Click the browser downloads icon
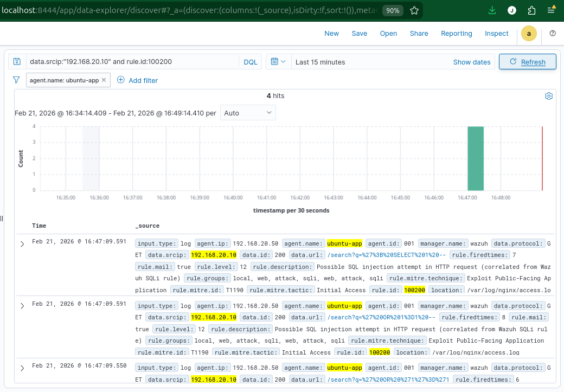Screen dimensions: 564x392 [492, 10]
